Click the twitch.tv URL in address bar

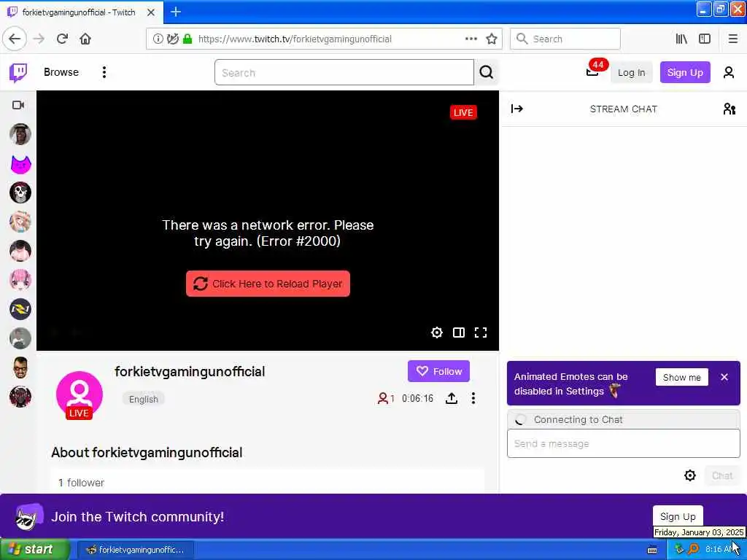point(295,39)
